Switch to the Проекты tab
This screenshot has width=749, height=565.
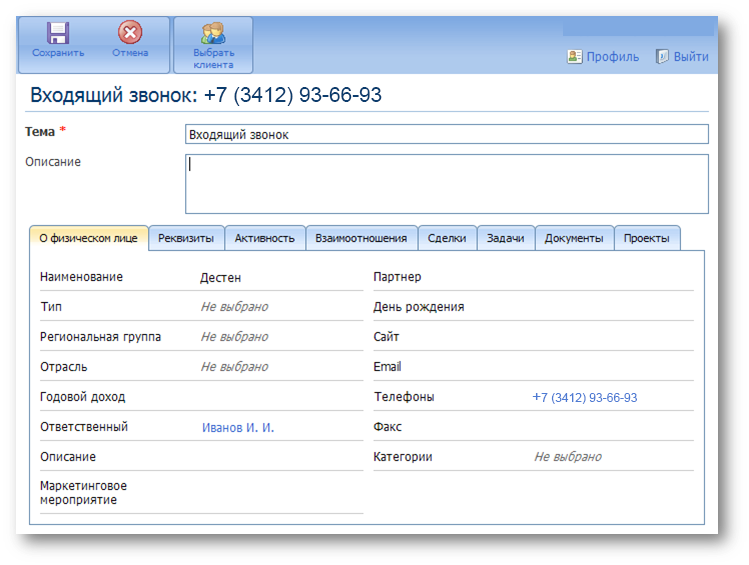tap(647, 238)
